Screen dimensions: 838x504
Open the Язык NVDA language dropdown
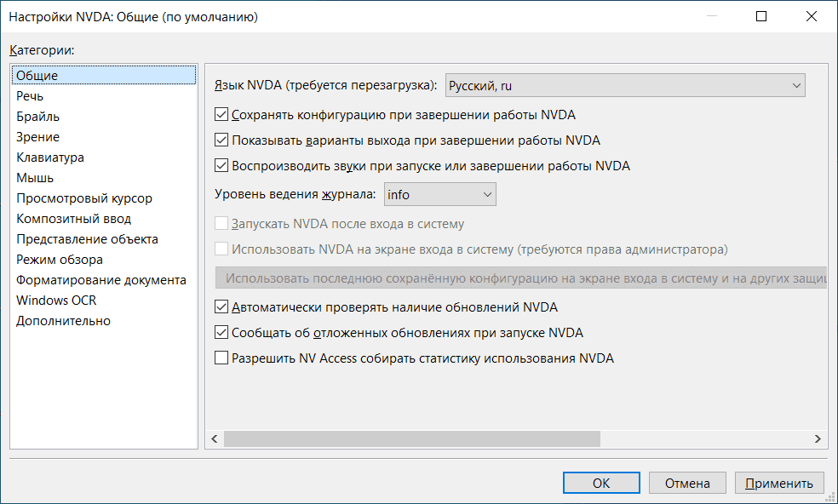click(x=625, y=85)
